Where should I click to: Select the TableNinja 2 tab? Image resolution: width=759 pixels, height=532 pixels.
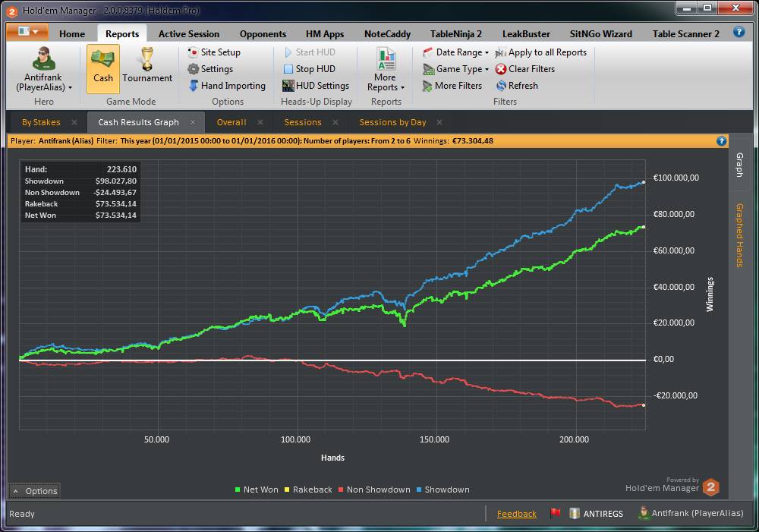456,34
